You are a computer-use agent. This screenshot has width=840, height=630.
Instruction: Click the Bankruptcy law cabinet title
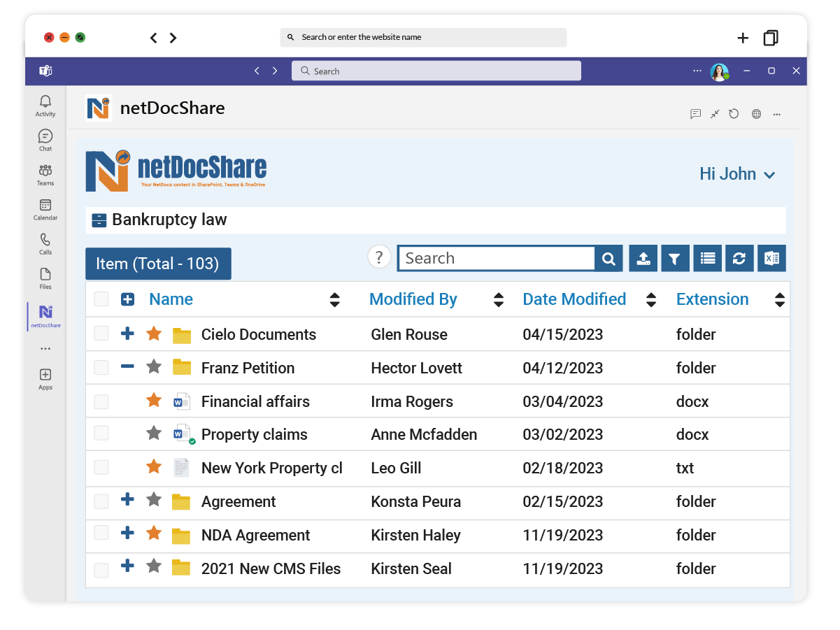[x=169, y=220]
